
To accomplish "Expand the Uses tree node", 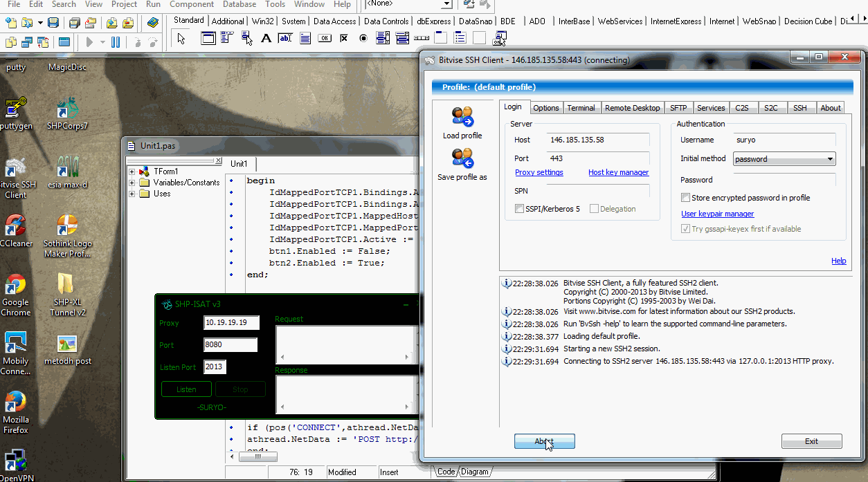I will [x=132, y=194].
